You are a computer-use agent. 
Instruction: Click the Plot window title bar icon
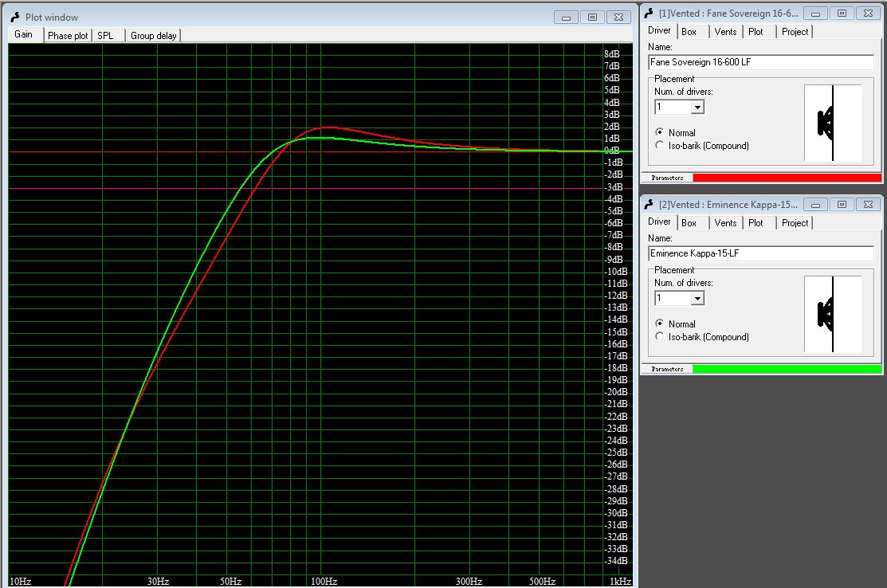16,17
